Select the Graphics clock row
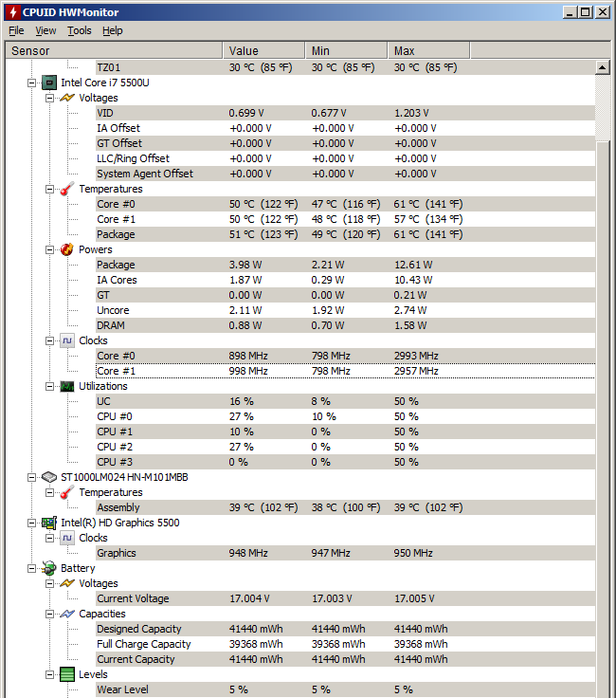 pyautogui.click(x=346, y=553)
